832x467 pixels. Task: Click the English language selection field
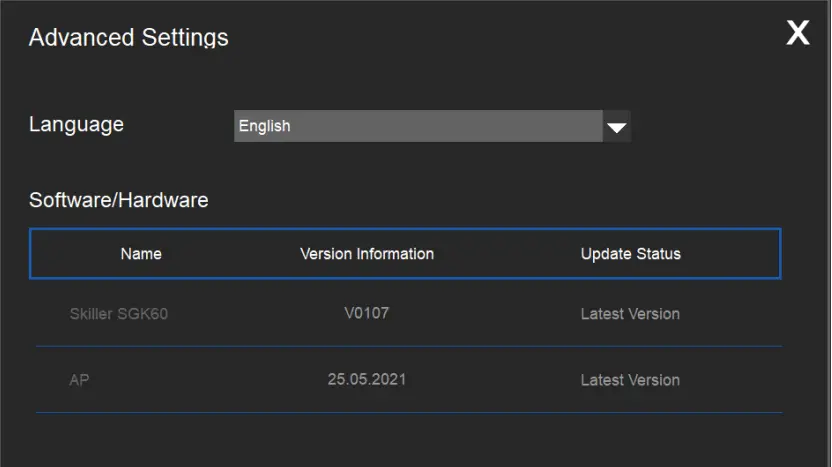click(418, 127)
